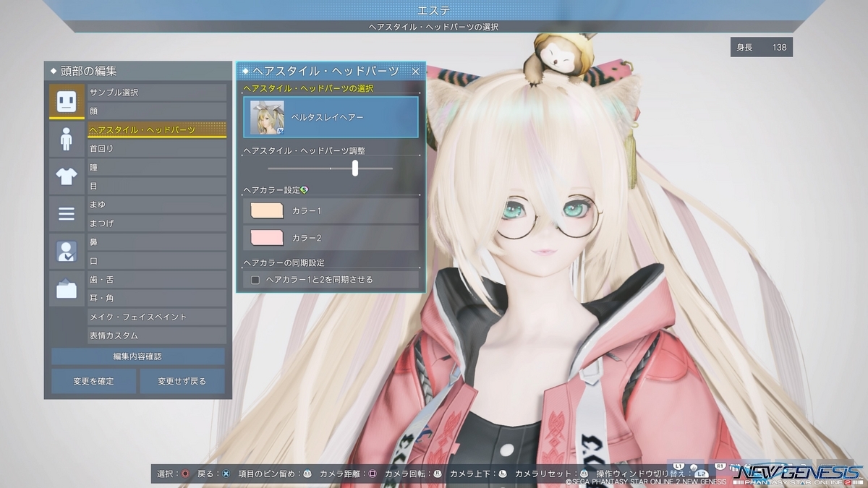Select メイク・フェイスペイント menu item
Viewport: 868px width, 488px height.
[157, 317]
